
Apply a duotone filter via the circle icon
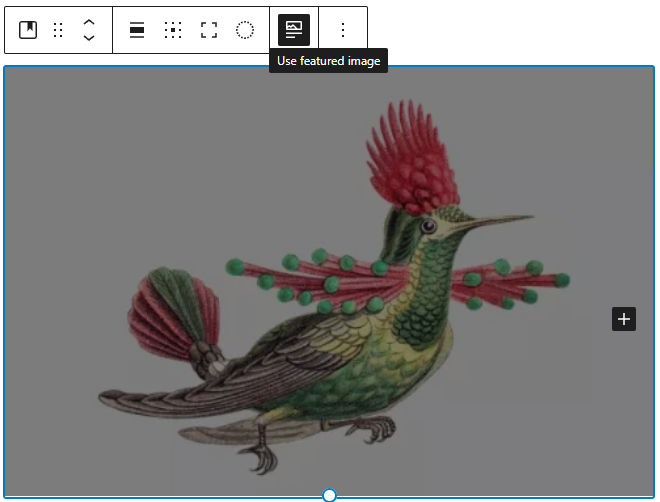coord(245,30)
